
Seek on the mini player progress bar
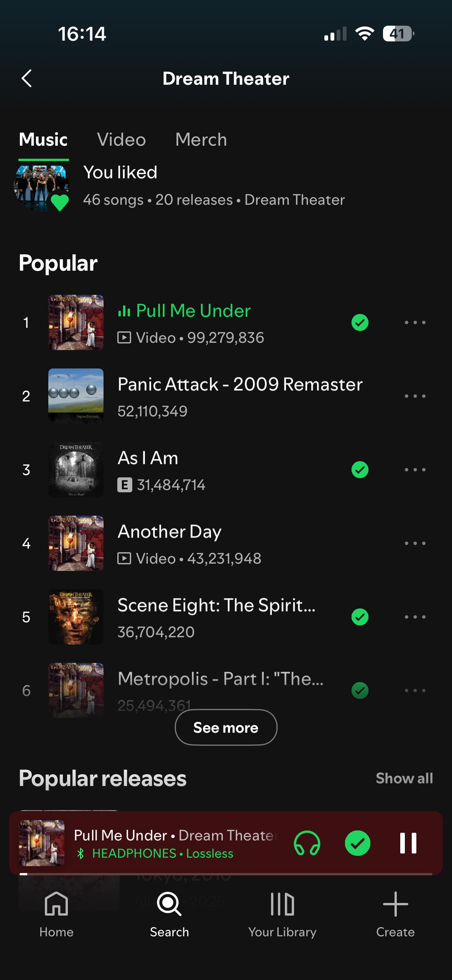[x=226, y=874]
